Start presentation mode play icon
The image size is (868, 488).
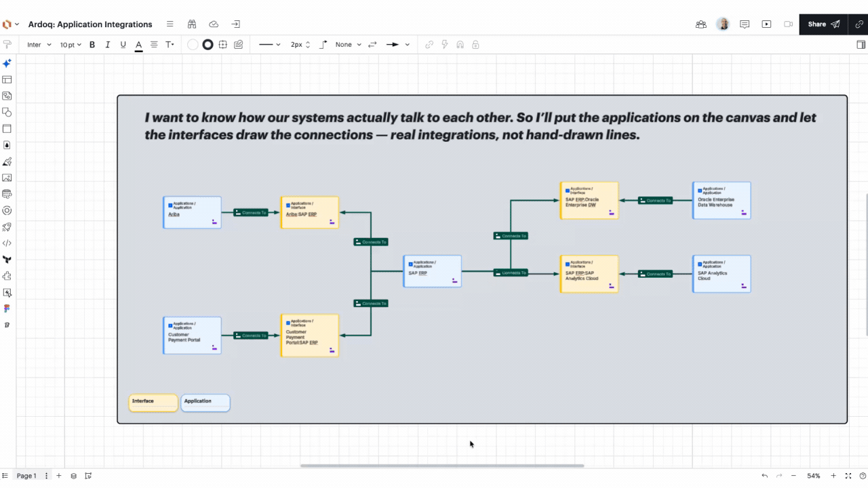coord(766,24)
